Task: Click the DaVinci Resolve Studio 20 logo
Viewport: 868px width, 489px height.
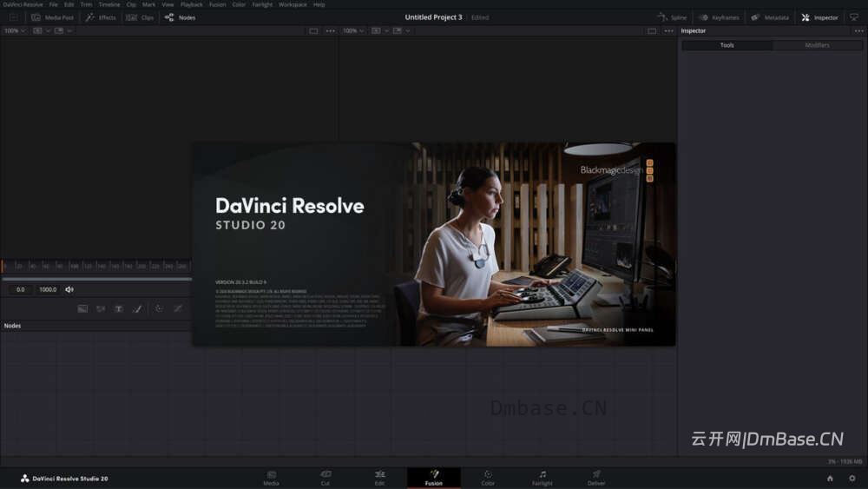Action: click(x=64, y=478)
